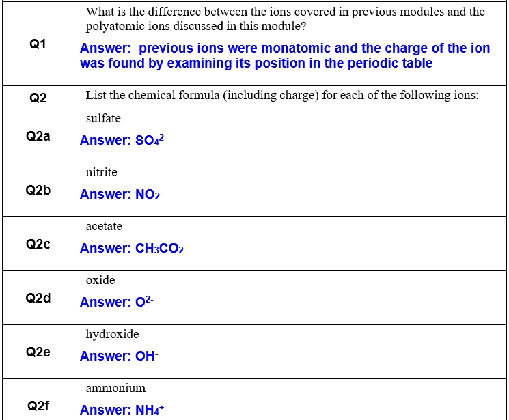
Task: Click the word 'ammonium'
Action: (x=115, y=388)
